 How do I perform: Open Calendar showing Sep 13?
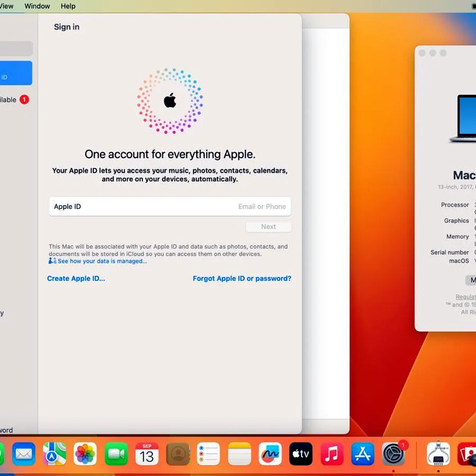point(147,454)
